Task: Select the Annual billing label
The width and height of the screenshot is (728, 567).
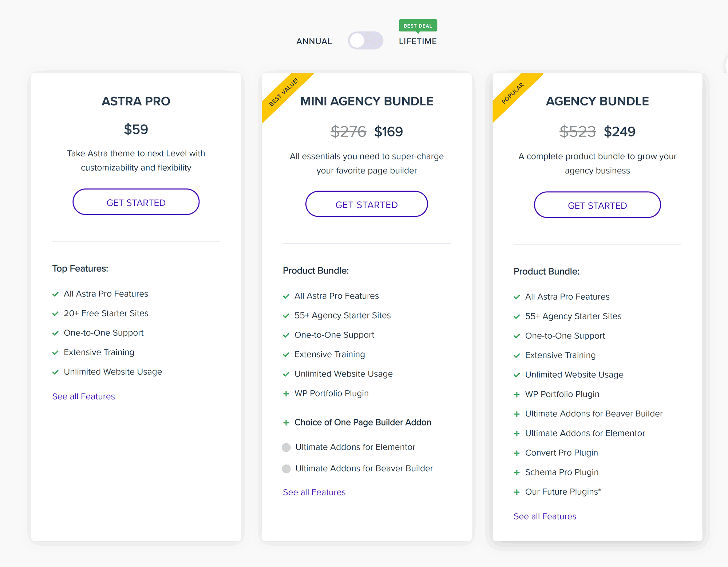Action: coord(314,41)
